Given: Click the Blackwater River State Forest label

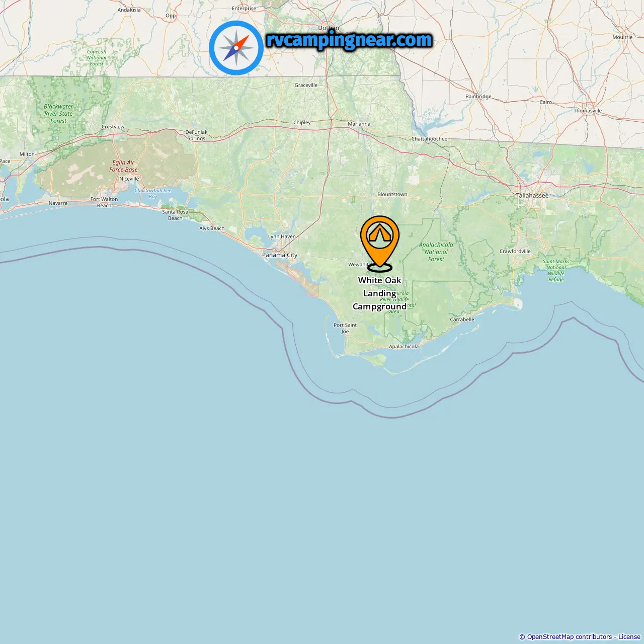Looking at the screenshot, I should [x=58, y=114].
